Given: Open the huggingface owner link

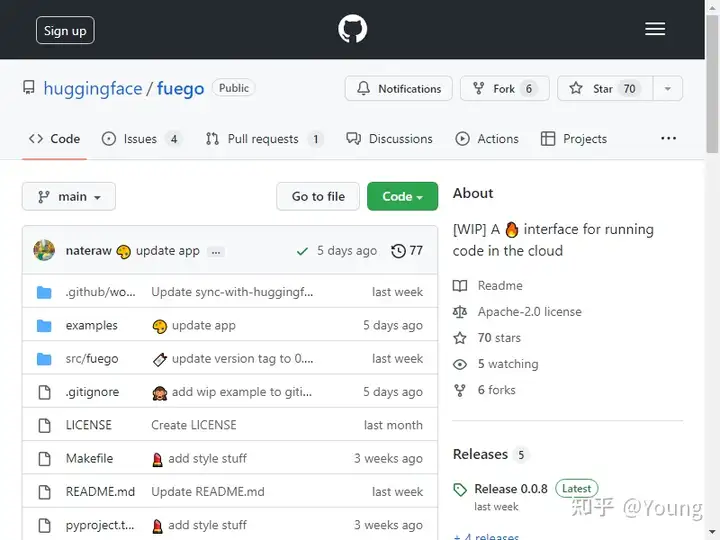Looking at the screenshot, I should click(x=93, y=88).
